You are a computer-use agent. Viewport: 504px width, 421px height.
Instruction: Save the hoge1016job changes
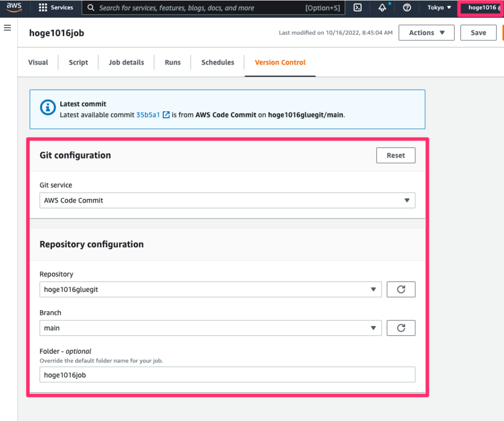478,32
